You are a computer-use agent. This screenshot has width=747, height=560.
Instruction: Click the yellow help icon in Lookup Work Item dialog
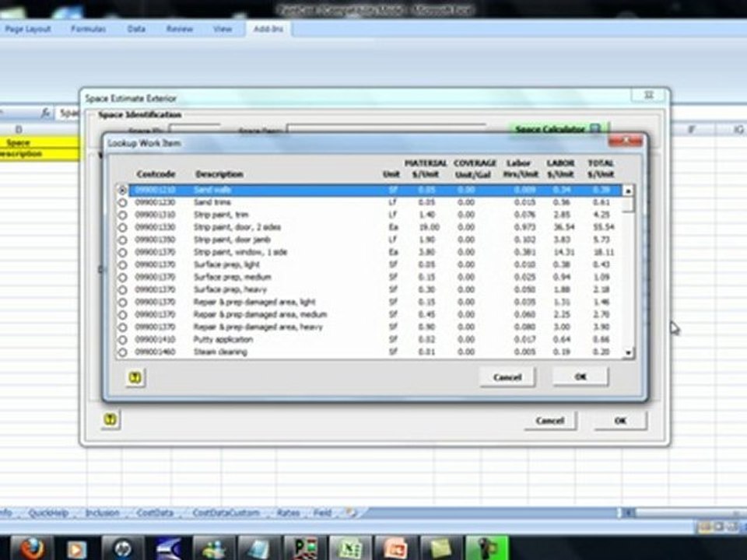click(135, 378)
